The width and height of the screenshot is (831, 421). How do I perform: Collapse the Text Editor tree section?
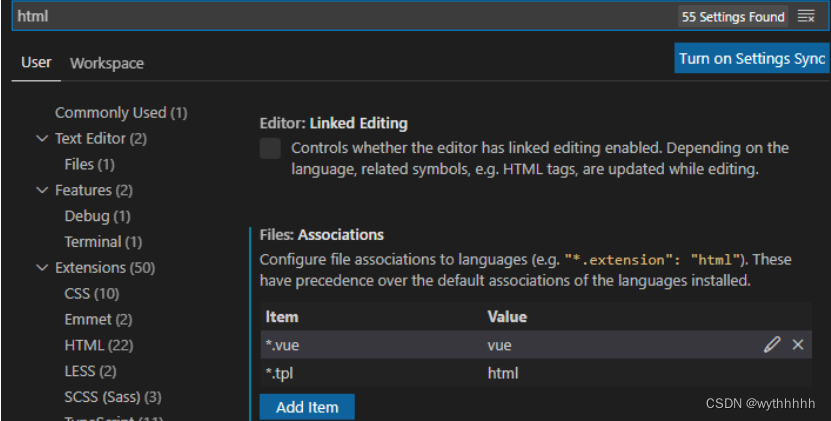click(x=42, y=139)
